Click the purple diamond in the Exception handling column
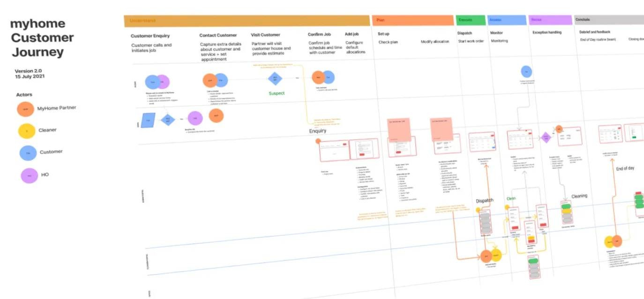The image size is (644, 299). 546,138
